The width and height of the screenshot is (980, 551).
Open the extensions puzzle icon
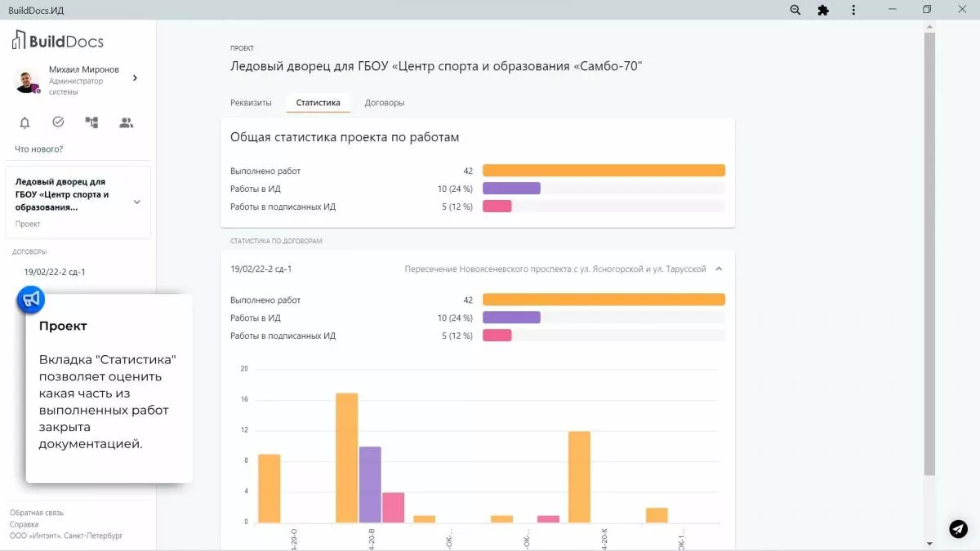(x=823, y=10)
